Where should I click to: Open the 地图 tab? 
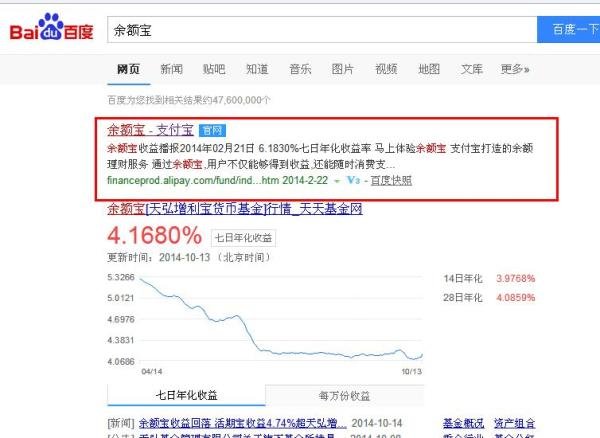click(x=429, y=69)
